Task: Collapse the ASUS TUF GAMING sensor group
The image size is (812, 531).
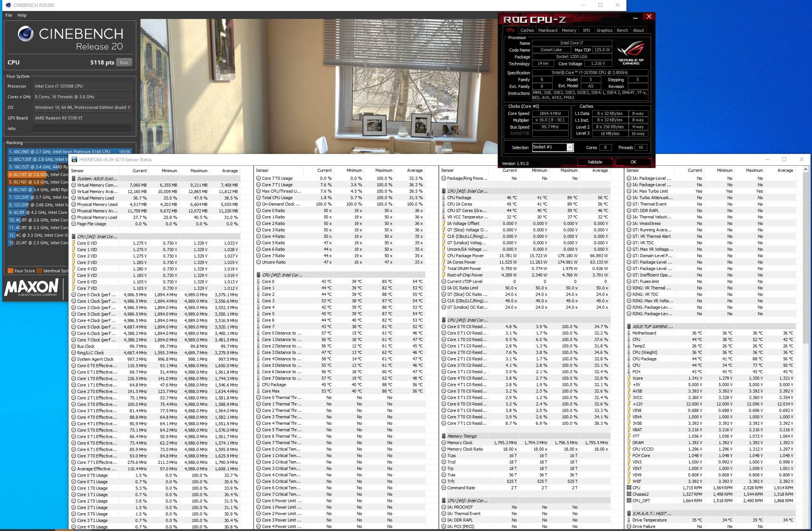Action: [x=629, y=327]
